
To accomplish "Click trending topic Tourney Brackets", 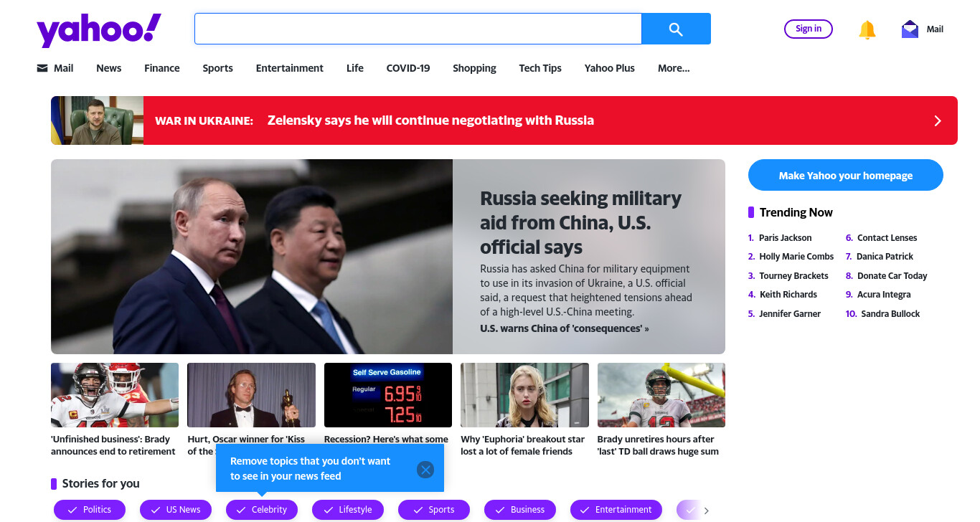I will [793, 276].
